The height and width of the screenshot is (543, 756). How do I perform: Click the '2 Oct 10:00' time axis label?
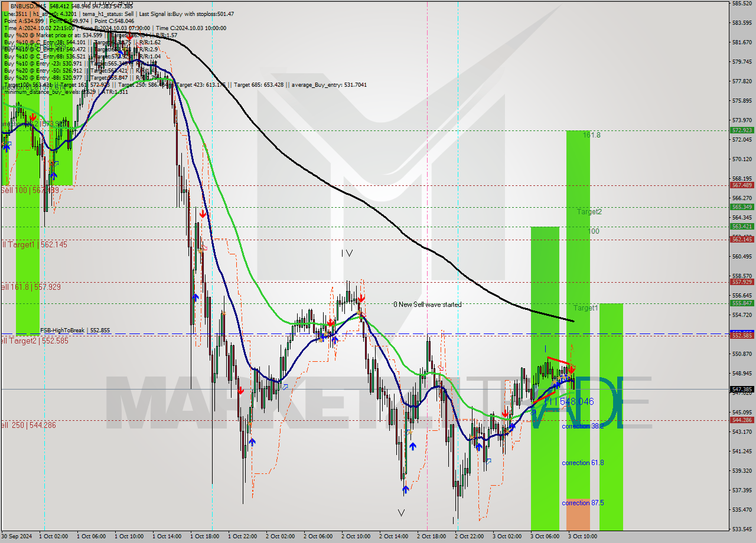point(356,537)
